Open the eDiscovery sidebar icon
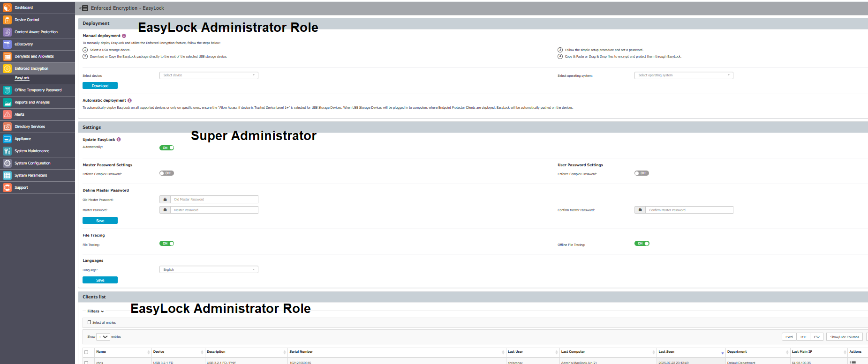 [7, 44]
